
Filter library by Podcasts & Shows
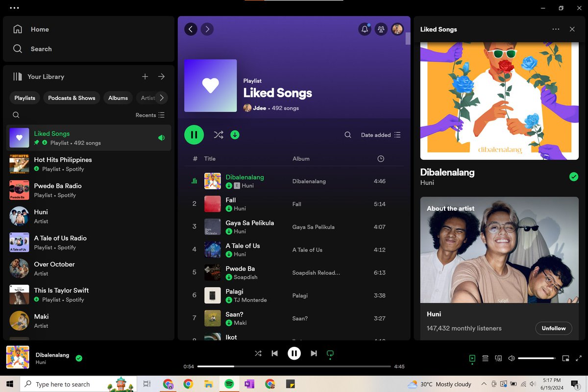coord(72,98)
